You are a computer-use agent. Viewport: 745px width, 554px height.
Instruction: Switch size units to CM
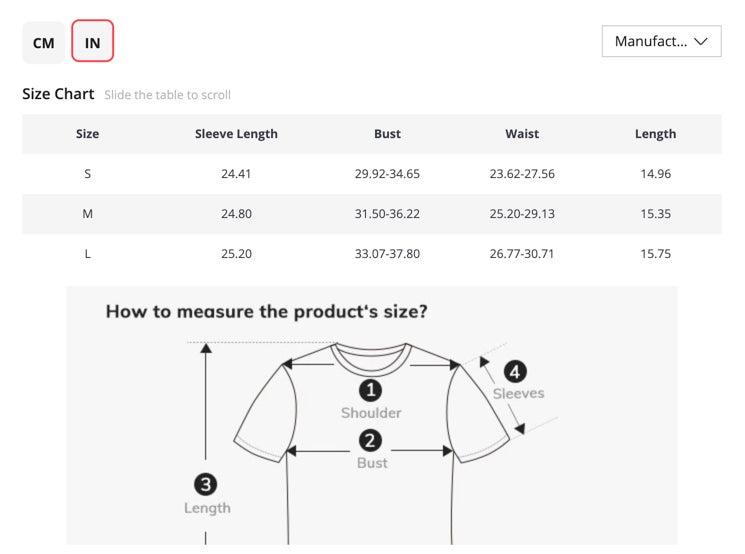point(44,43)
